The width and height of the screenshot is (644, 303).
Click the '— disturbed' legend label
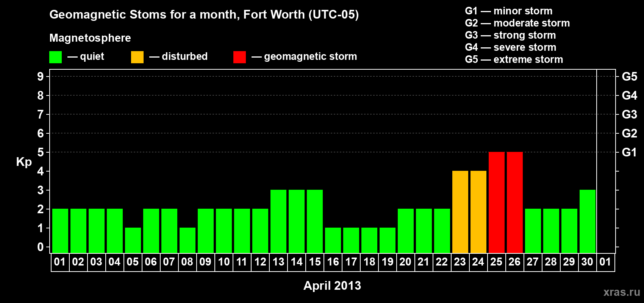(178, 56)
